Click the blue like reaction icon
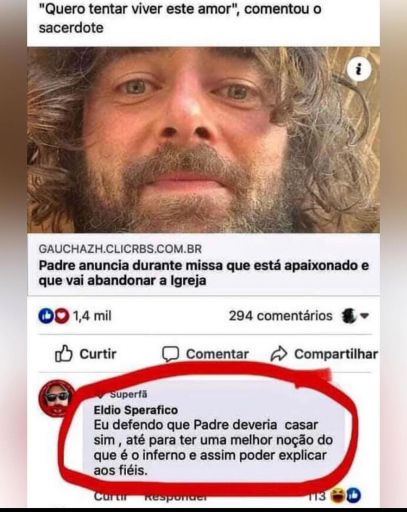Viewport: 407px width, 512px height. [x=46, y=316]
